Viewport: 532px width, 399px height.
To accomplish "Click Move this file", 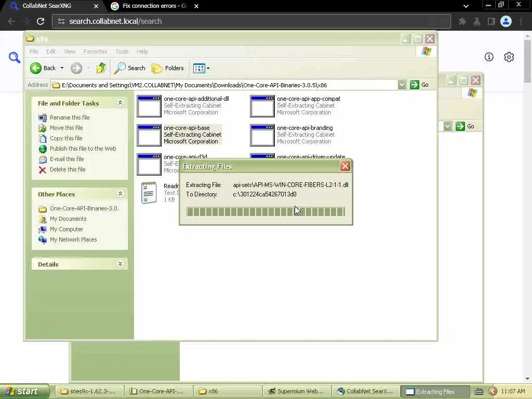I will [66, 128].
